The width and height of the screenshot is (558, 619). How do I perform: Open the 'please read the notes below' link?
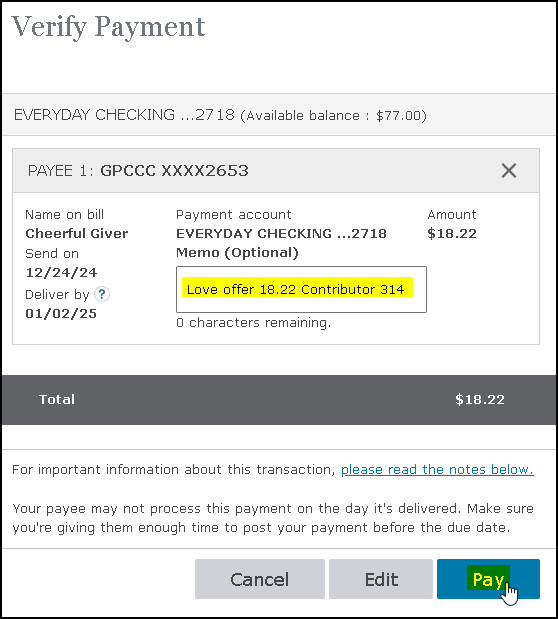[437, 469]
